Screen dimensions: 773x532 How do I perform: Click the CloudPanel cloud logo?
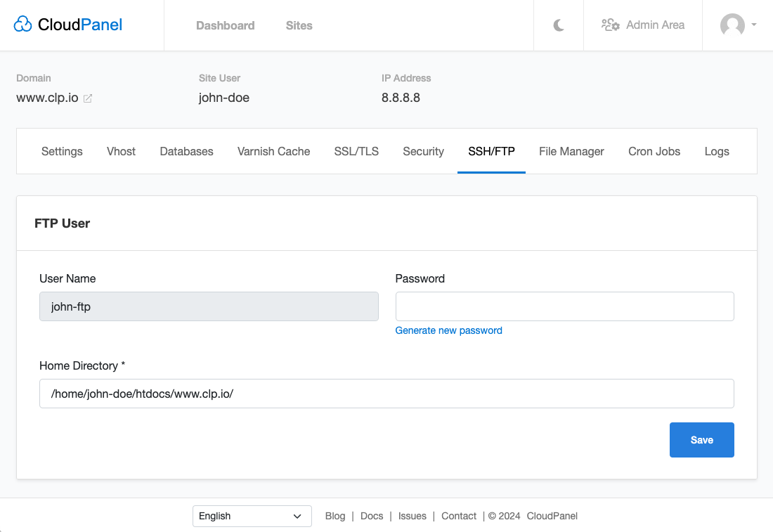point(23,23)
